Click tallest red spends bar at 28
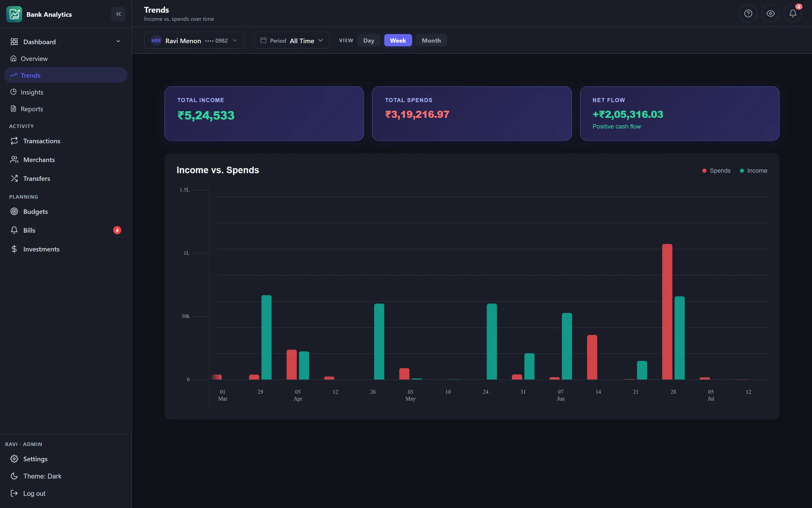The height and width of the screenshot is (508, 812). click(667, 312)
